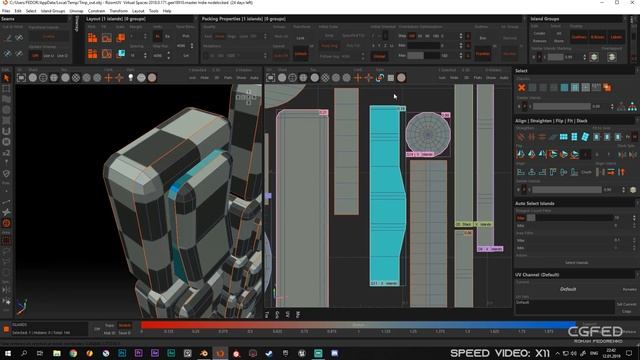Screen dimensions: 640x360
Task: Click the frame-view icon in 3D viewport toolbar
Action: pos(21,78)
